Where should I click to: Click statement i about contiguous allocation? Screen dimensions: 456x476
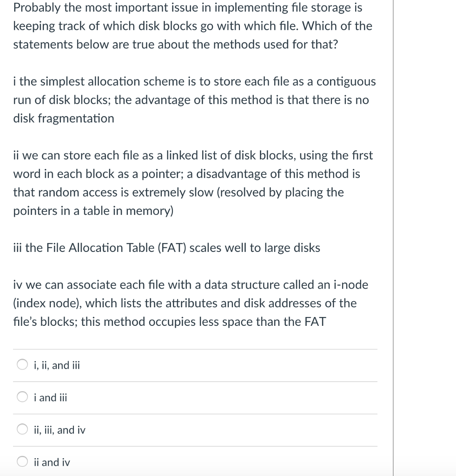tap(194, 99)
